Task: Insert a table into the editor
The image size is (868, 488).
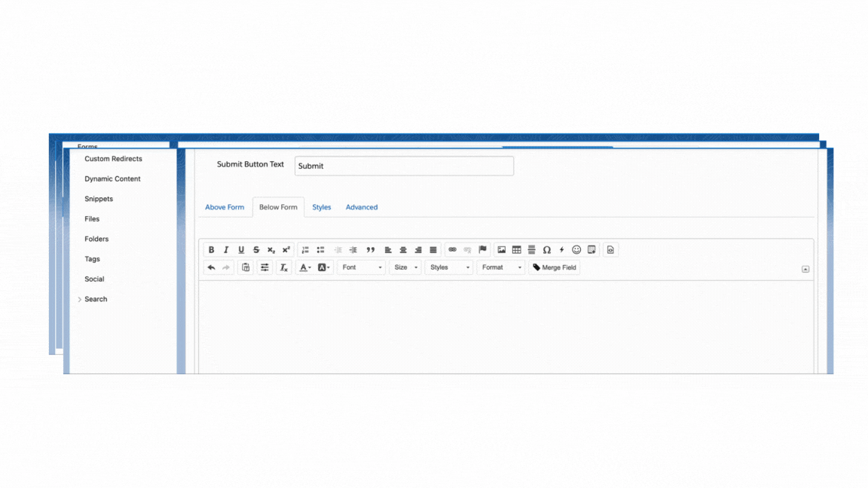Action: [x=515, y=249]
